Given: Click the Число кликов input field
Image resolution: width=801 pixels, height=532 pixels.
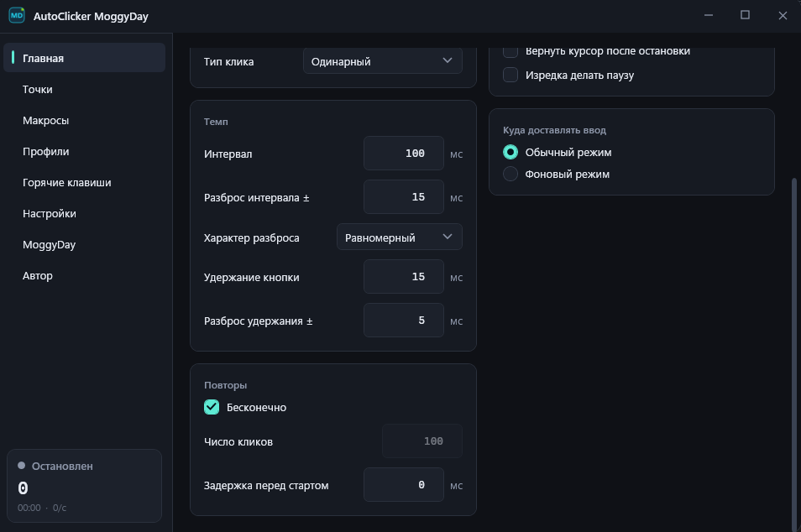Looking at the screenshot, I should (422, 441).
